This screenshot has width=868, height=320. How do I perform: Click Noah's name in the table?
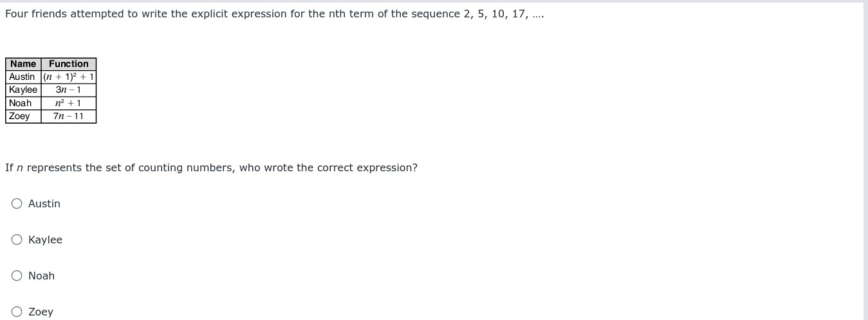click(23, 103)
